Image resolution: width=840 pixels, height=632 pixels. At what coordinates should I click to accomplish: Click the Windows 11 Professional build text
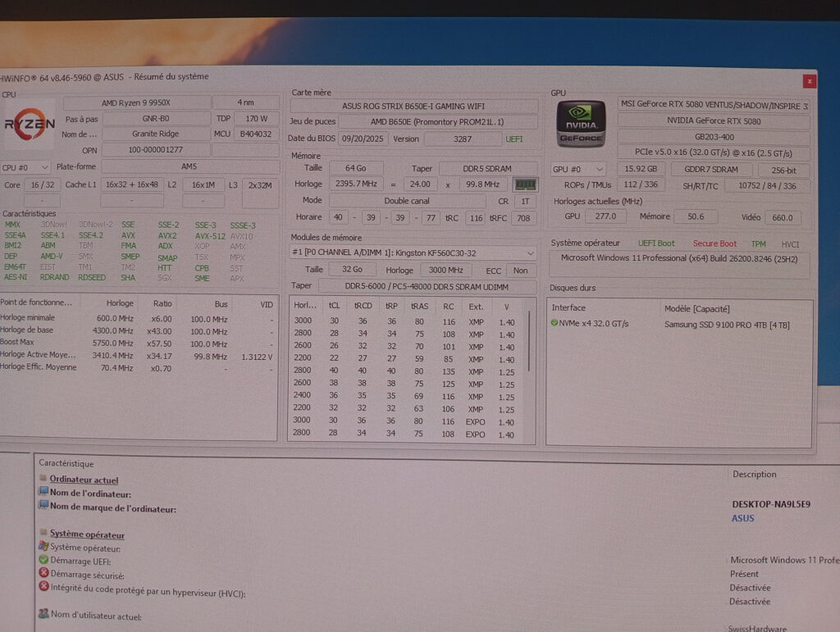[679, 258]
